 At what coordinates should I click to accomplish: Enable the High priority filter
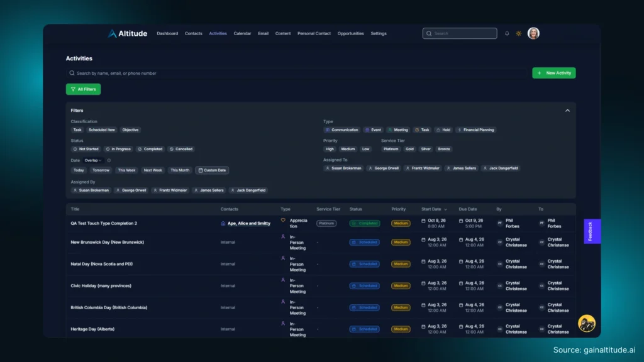coord(330,149)
